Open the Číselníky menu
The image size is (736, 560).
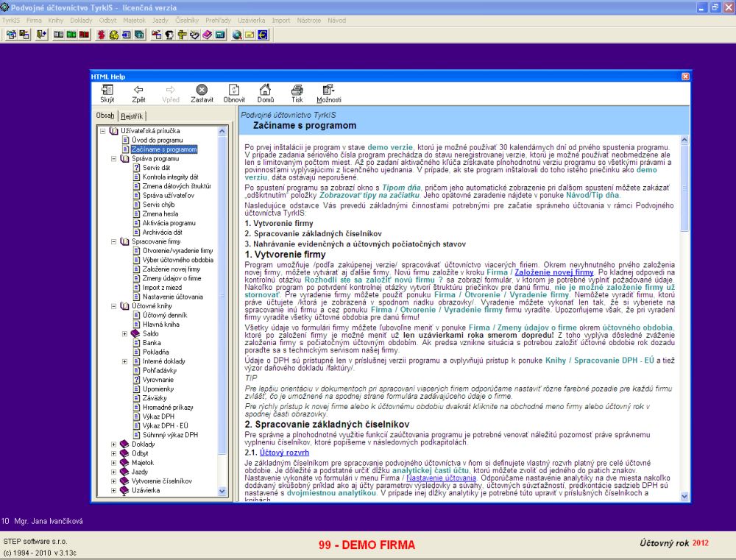point(187,20)
